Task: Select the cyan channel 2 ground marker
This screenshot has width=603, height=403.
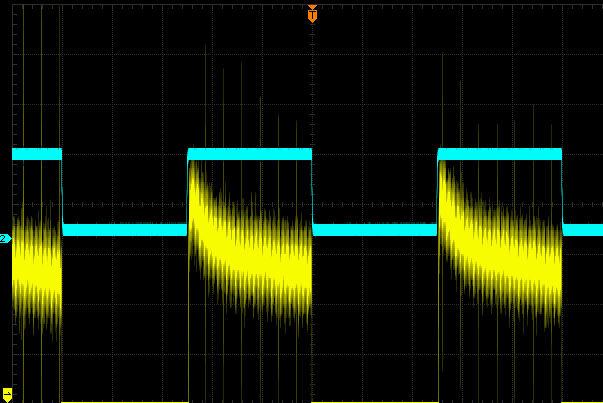Action: [x=5, y=239]
